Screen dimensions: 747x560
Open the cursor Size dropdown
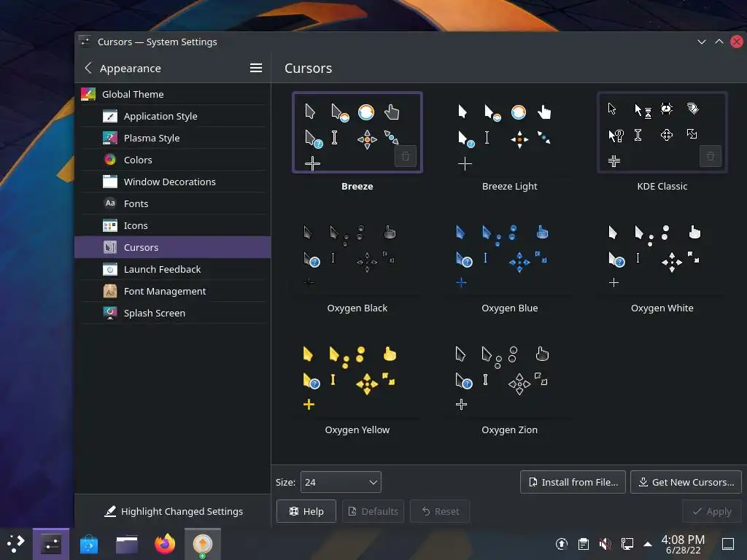click(341, 482)
